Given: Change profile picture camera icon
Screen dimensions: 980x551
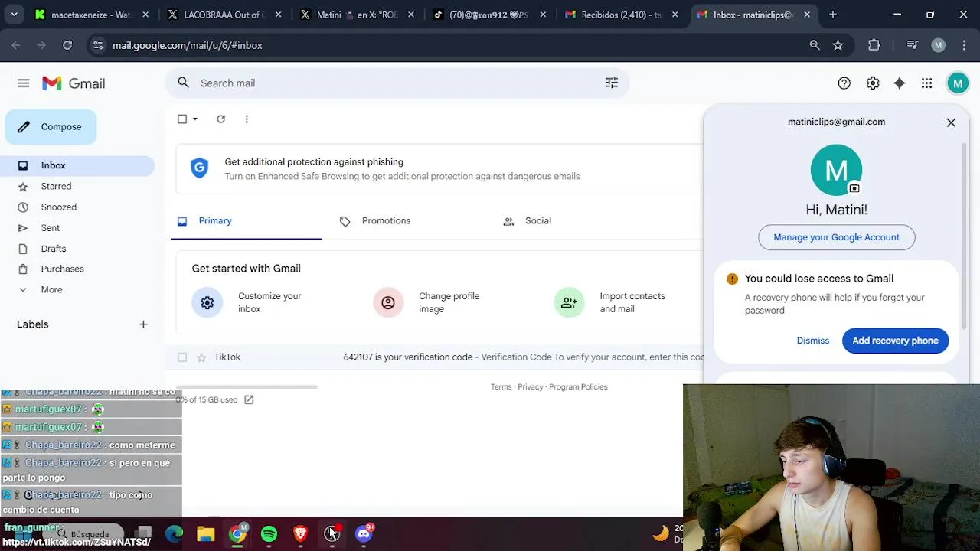Looking at the screenshot, I should 854,187.
